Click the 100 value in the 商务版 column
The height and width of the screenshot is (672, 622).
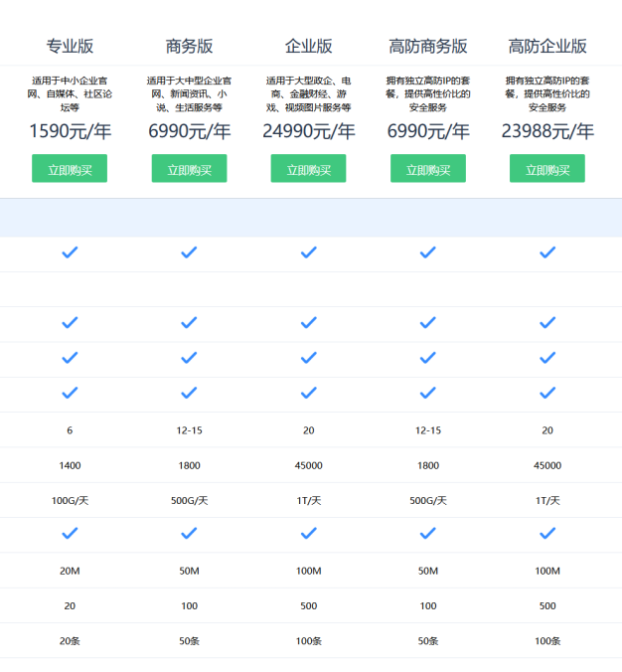(189, 606)
